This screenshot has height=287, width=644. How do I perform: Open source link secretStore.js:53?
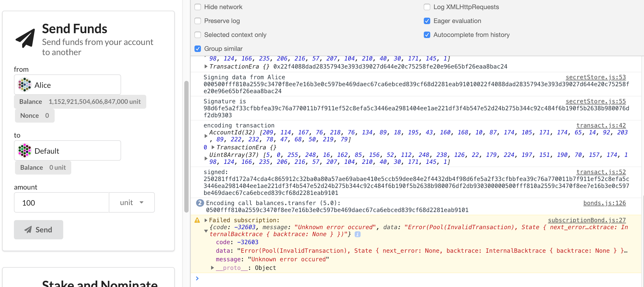pos(596,77)
